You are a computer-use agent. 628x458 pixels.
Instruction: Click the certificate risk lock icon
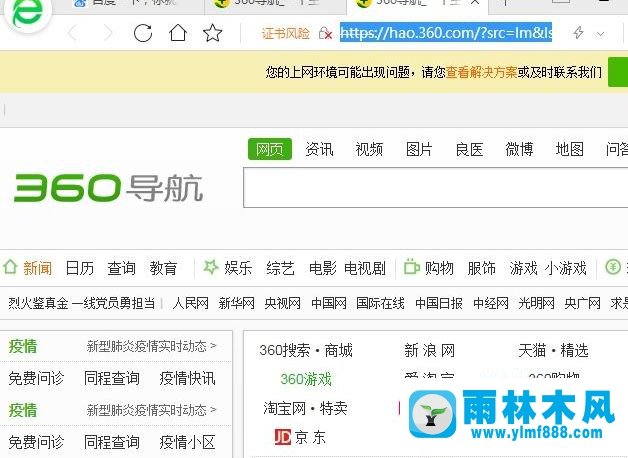pos(325,33)
